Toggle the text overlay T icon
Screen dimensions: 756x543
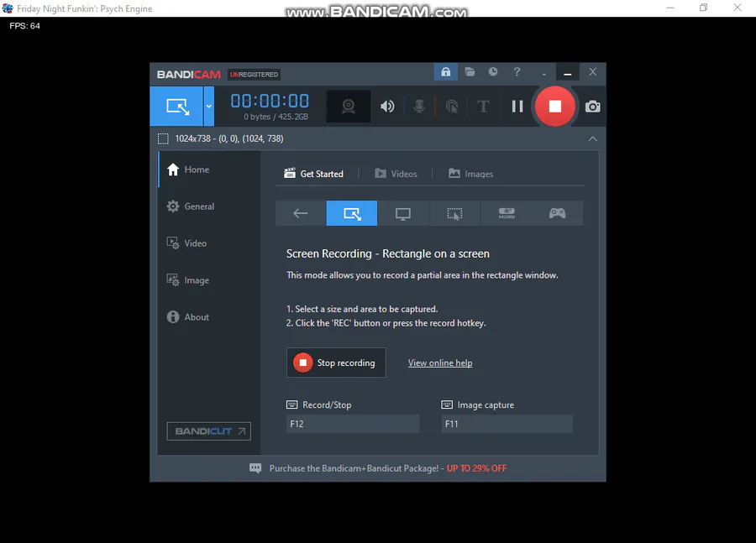(483, 106)
